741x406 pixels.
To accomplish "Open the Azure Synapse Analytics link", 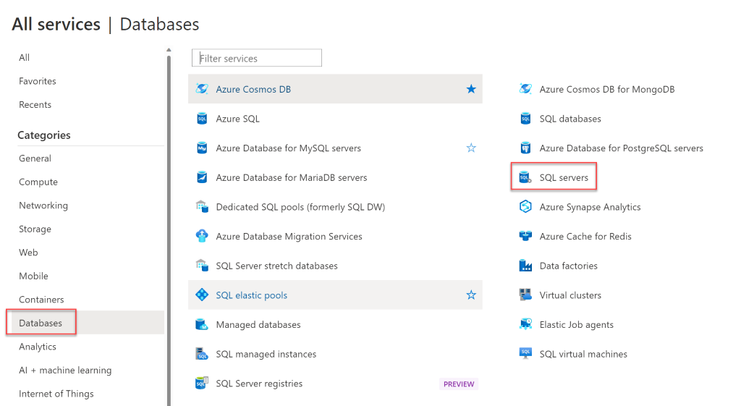I will 590,207.
